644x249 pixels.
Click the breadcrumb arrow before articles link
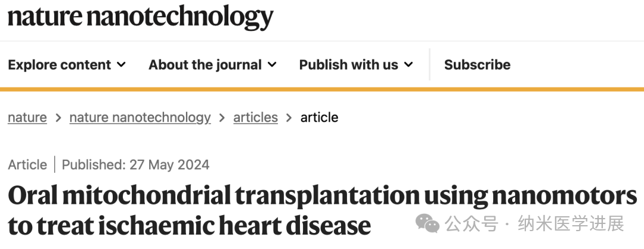(x=222, y=118)
